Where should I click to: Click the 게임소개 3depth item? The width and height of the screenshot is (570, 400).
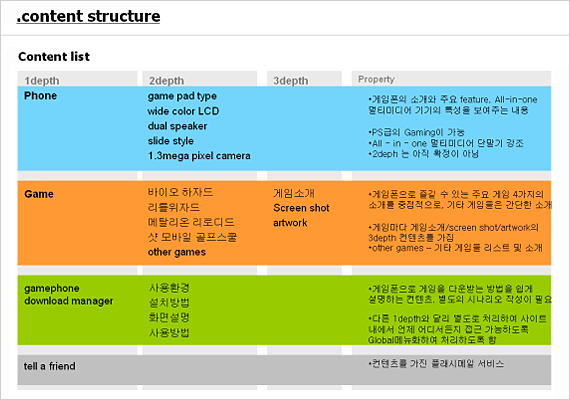[294, 193]
